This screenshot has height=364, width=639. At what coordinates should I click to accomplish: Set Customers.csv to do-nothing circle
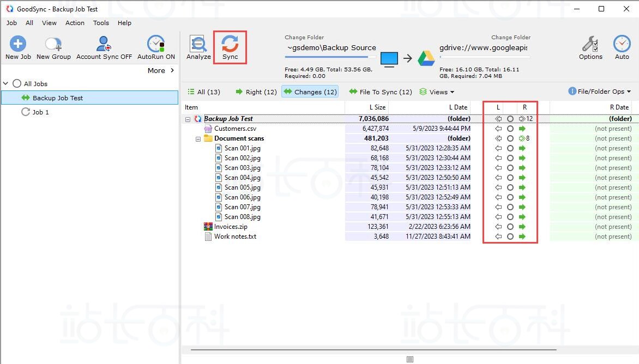(x=510, y=129)
